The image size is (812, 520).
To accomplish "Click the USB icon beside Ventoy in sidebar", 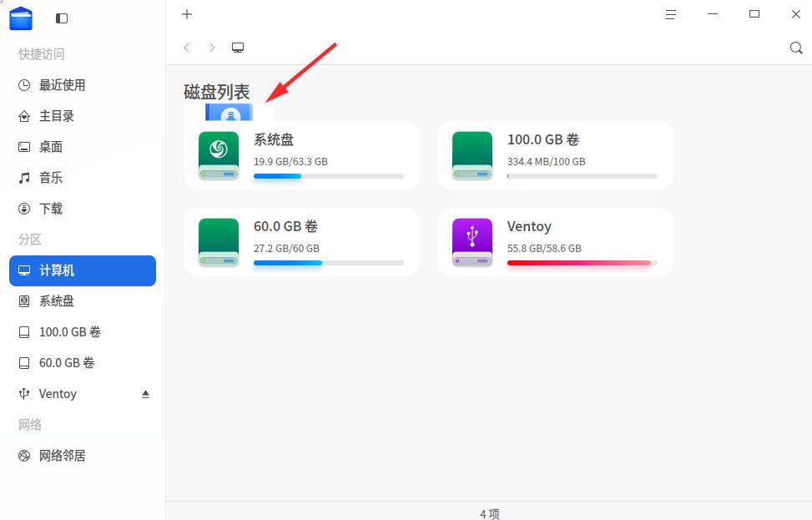I will tap(24, 394).
